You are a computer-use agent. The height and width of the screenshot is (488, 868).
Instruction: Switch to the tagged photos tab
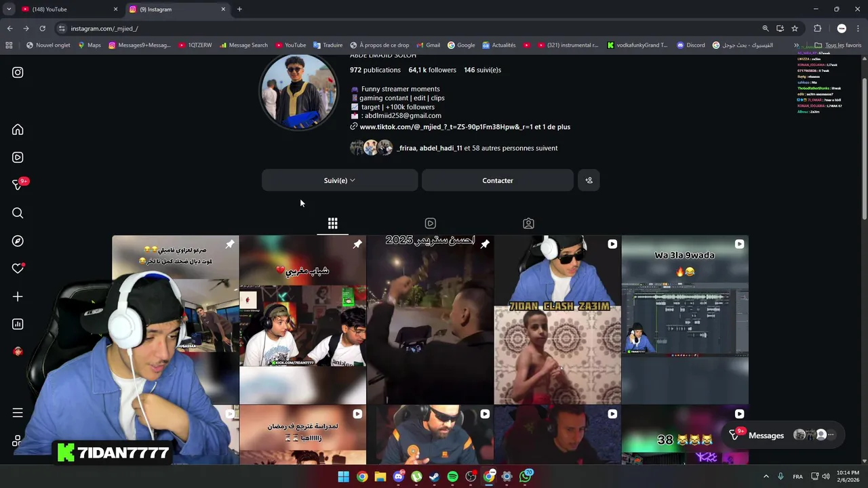tap(528, 223)
